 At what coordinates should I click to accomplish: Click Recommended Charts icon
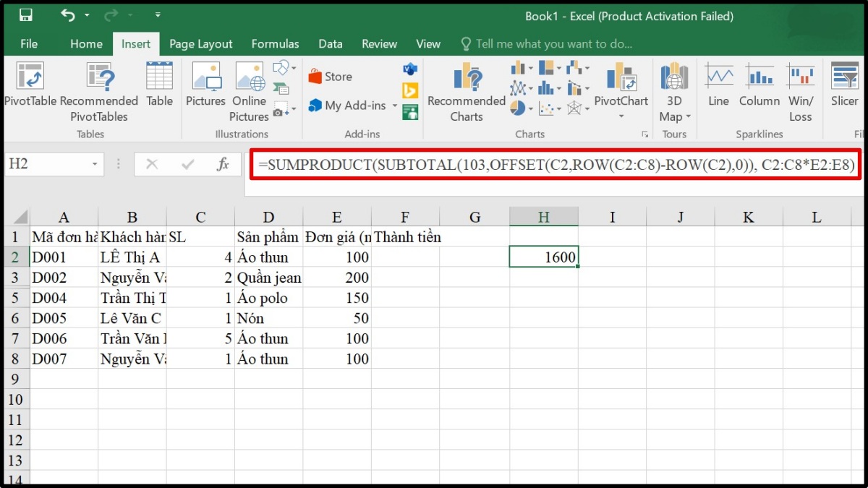click(x=466, y=77)
